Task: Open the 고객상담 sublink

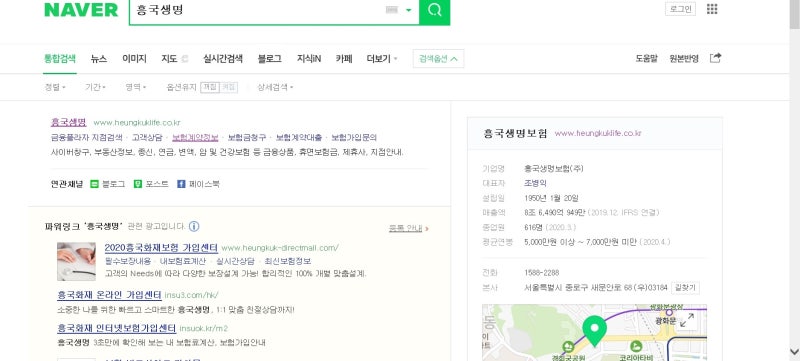Action: (x=147, y=138)
